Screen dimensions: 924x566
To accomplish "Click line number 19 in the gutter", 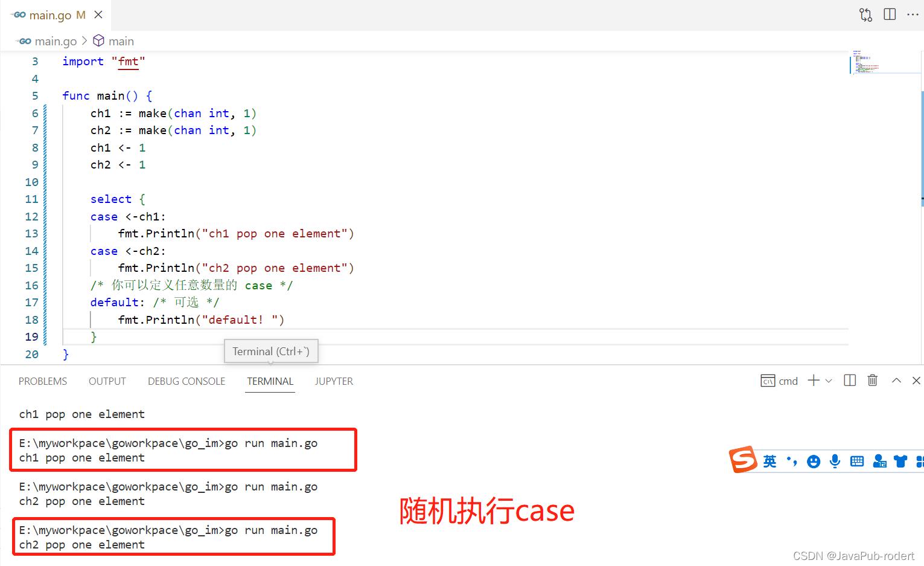I will (x=31, y=336).
